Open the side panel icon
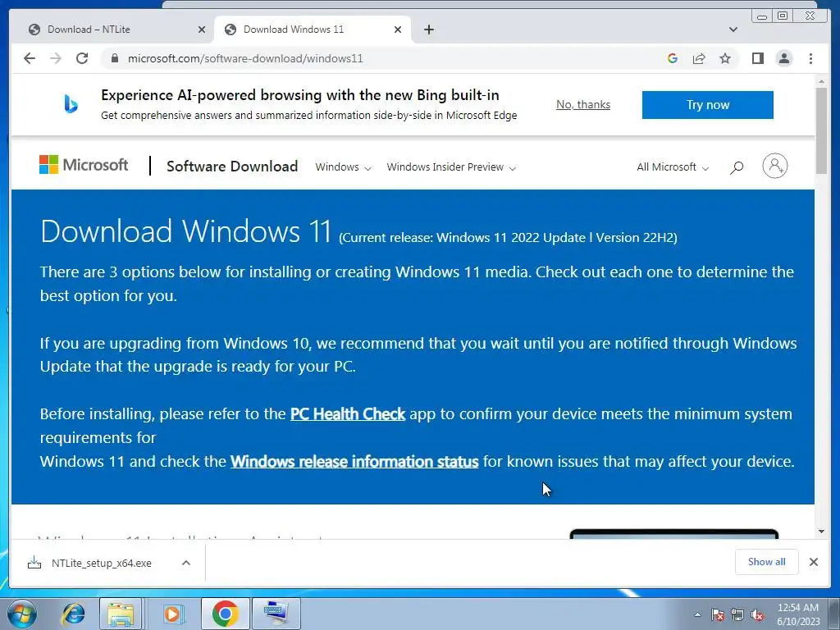This screenshot has height=630, width=840. tap(757, 58)
